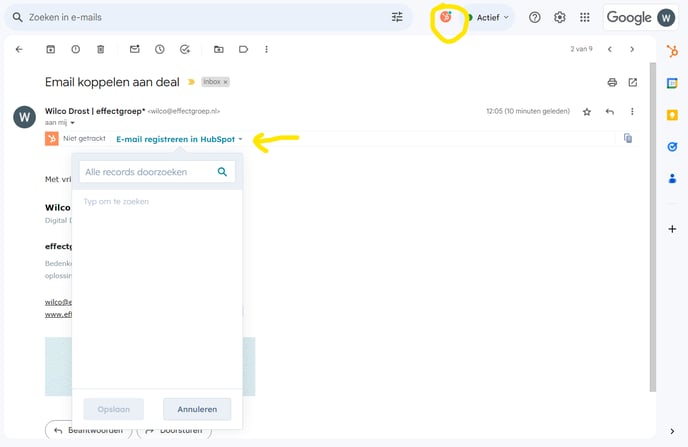Remove the Inbox label from the email

pyautogui.click(x=225, y=82)
